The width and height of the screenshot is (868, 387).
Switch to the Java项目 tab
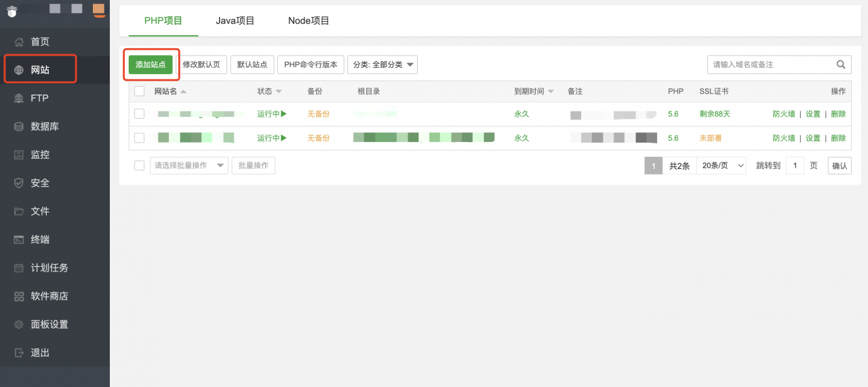pos(235,21)
